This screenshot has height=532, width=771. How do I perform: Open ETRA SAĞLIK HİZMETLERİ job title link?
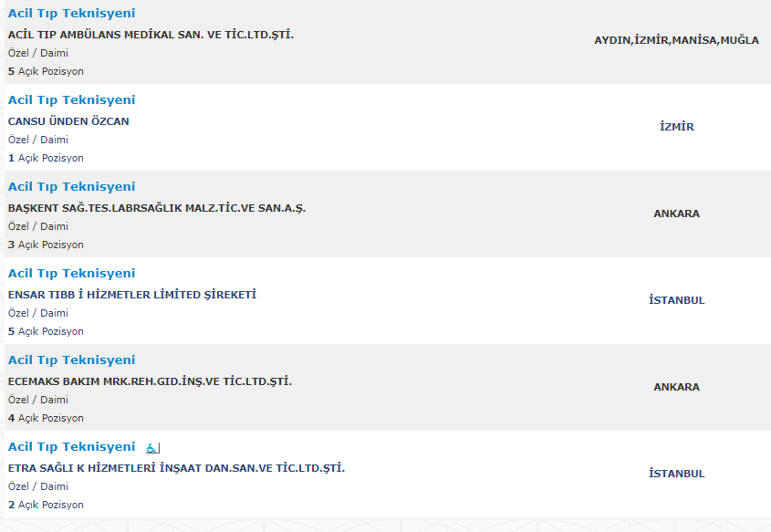[x=71, y=446]
